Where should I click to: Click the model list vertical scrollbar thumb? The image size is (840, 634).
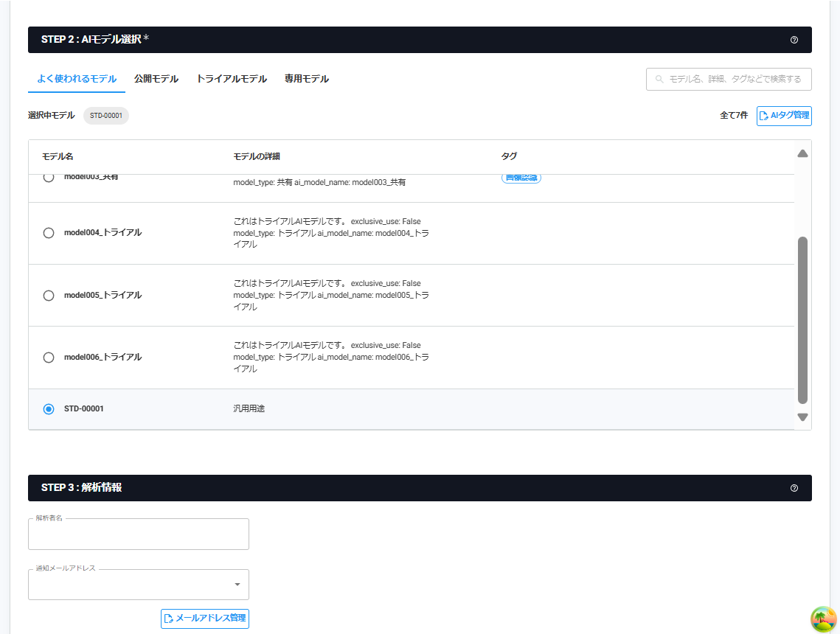pyautogui.click(x=802, y=321)
